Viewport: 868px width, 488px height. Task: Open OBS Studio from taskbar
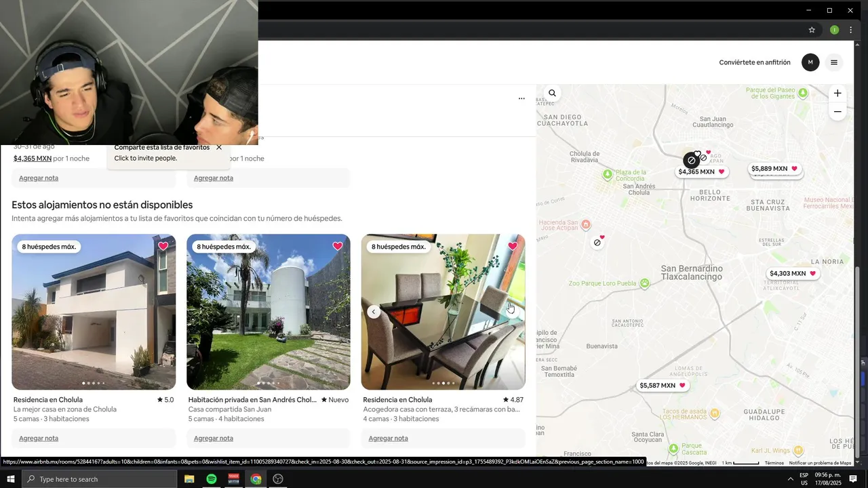coord(278,479)
